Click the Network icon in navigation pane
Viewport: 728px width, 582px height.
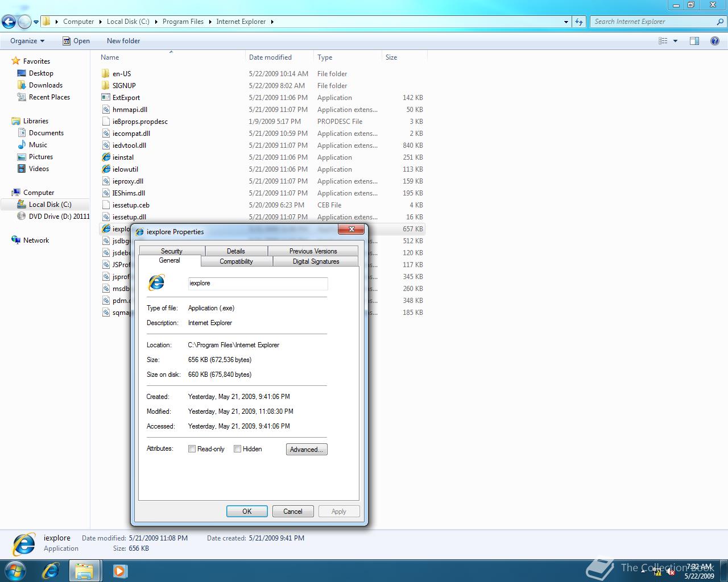pos(16,240)
